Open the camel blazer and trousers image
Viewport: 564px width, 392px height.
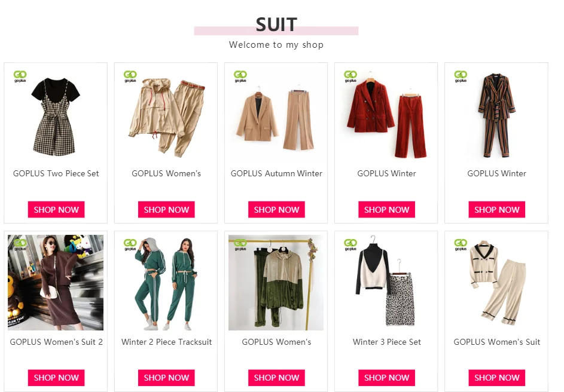(x=276, y=114)
